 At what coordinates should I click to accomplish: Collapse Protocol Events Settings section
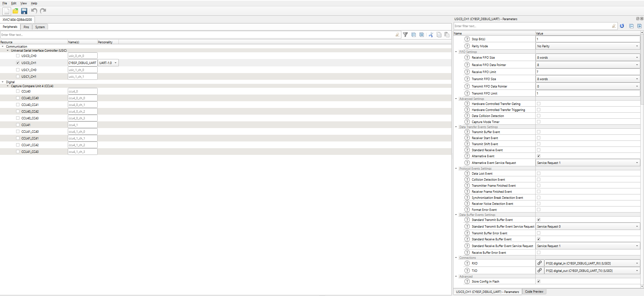pyautogui.click(x=456, y=168)
